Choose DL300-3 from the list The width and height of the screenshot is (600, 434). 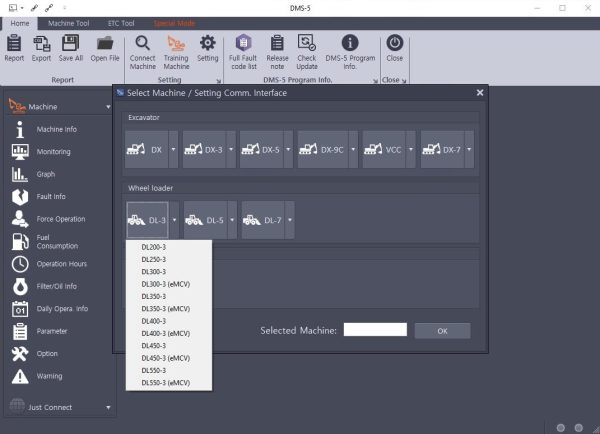169,272
